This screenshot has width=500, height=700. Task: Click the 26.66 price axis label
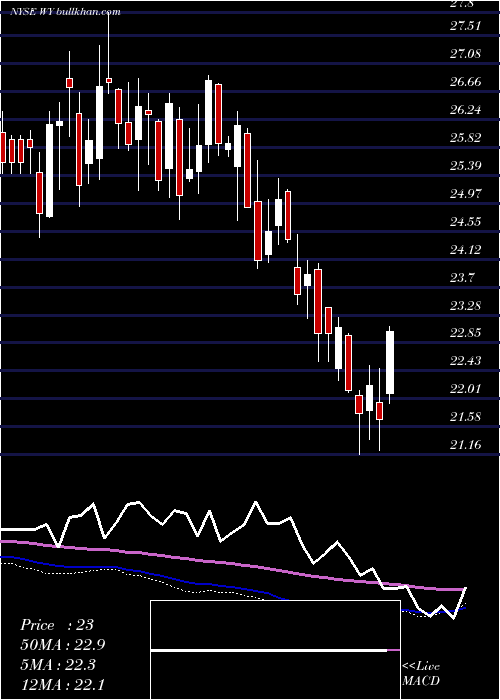pyautogui.click(x=466, y=82)
